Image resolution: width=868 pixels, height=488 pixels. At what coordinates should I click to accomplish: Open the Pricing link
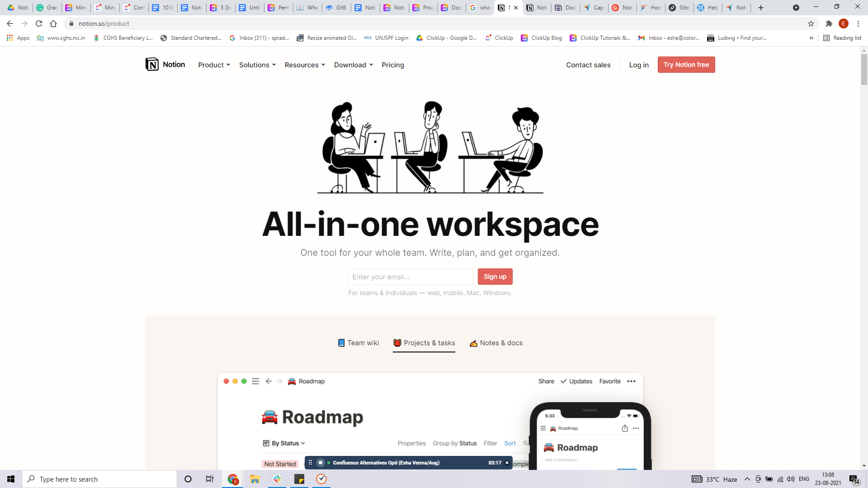click(392, 65)
